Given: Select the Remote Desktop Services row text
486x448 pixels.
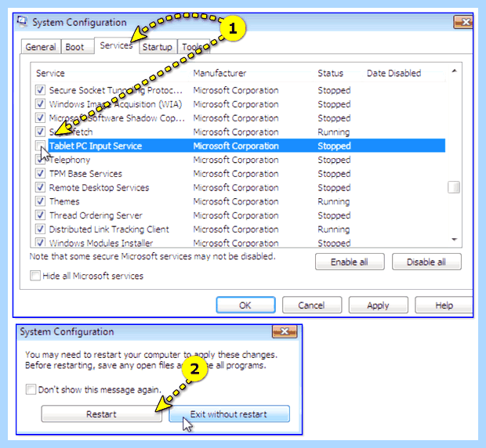Looking at the screenshot, I should pyautogui.click(x=100, y=188).
